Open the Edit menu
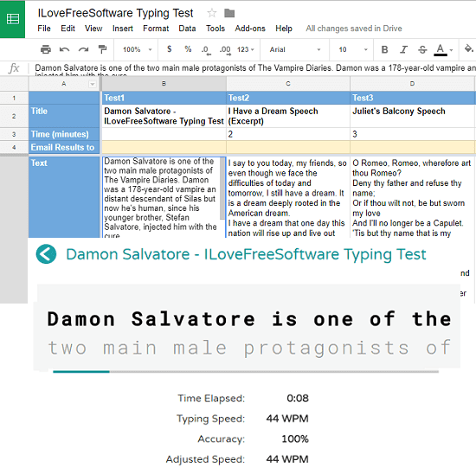476x467 pixels. tap(68, 29)
